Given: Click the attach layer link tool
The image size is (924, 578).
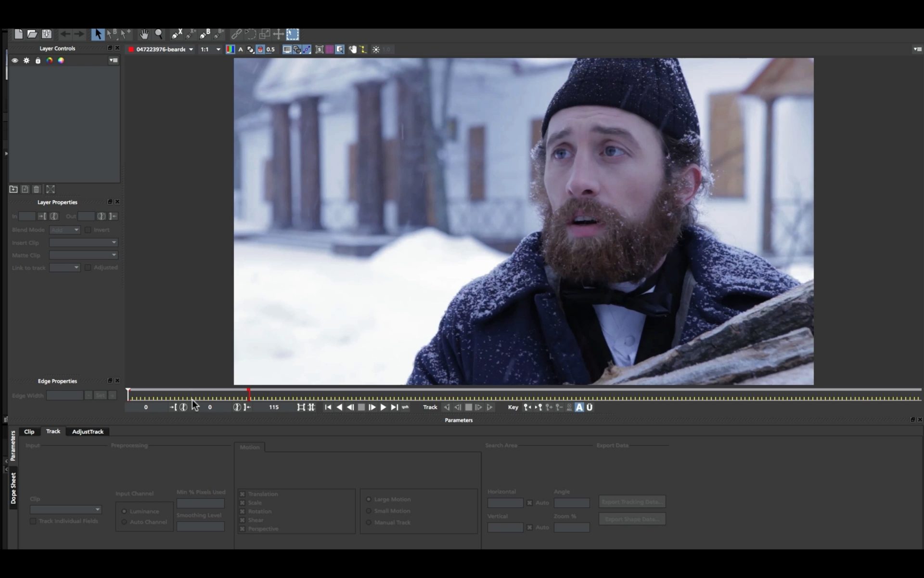Looking at the screenshot, I should tap(236, 34).
